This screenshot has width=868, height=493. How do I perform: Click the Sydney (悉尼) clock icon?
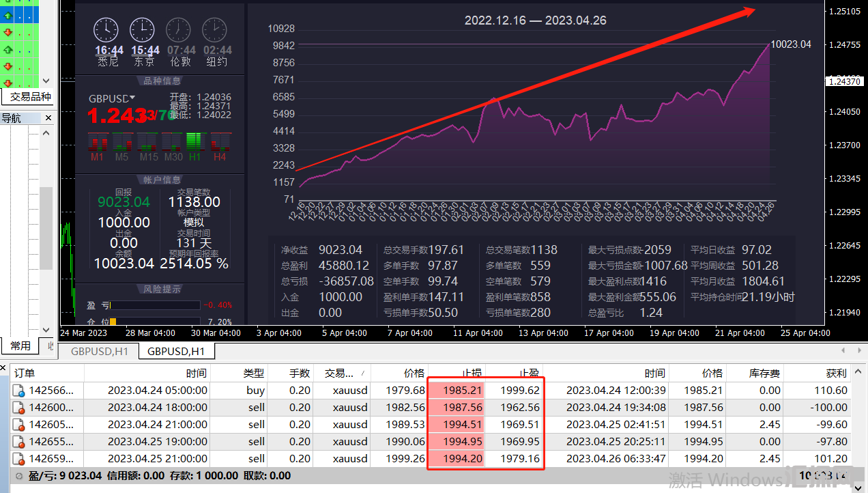[x=106, y=30]
